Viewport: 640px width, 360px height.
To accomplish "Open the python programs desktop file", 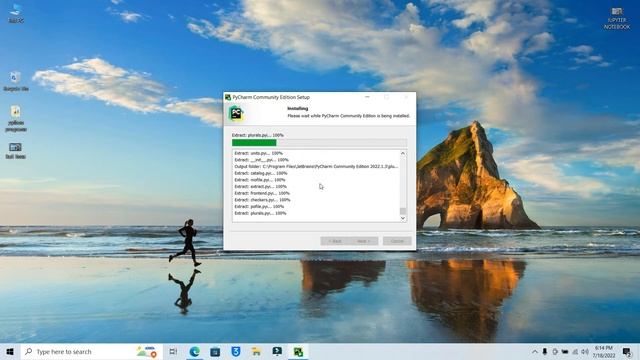I will pyautogui.click(x=16, y=118).
